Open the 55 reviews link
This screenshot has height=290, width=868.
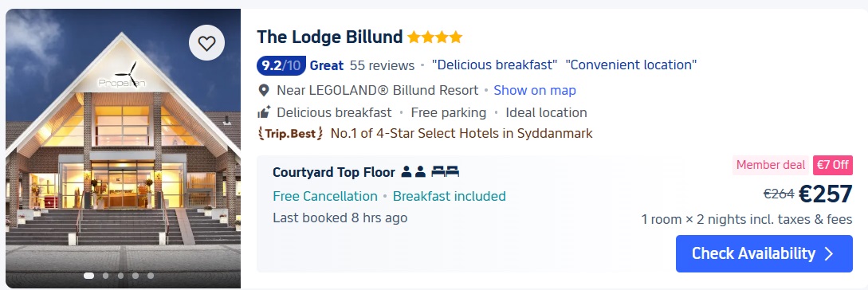pyautogui.click(x=382, y=65)
